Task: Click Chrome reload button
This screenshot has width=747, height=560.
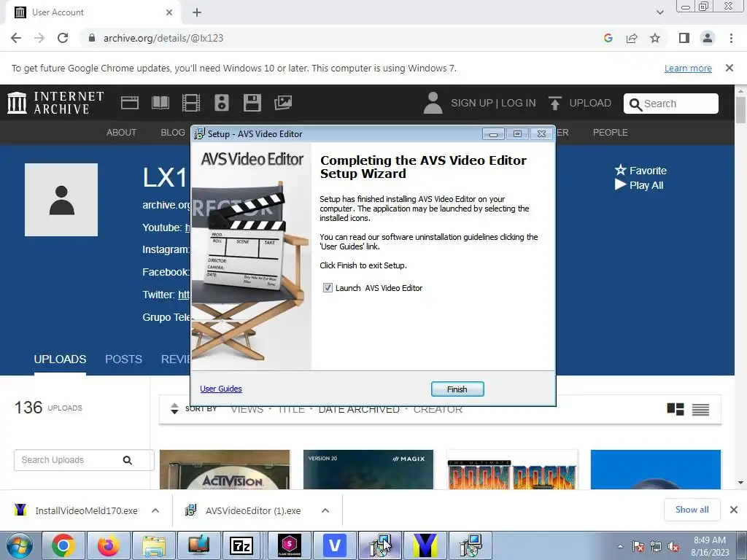Action: pos(63,38)
